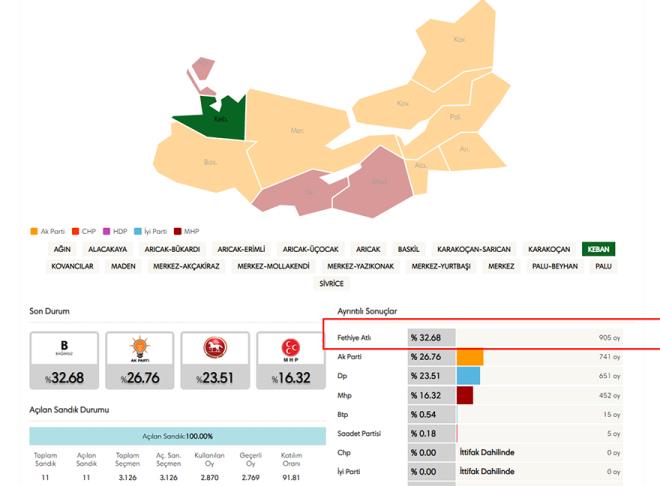Image resolution: width=660 pixels, height=486 pixels.
Task: Click the MHP three crescents logo
Action: click(x=290, y=350)
